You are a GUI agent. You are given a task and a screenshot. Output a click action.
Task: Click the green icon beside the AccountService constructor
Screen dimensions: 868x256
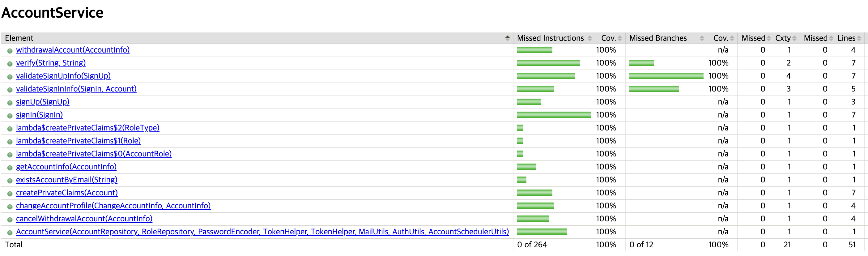(x=10, y=233)
